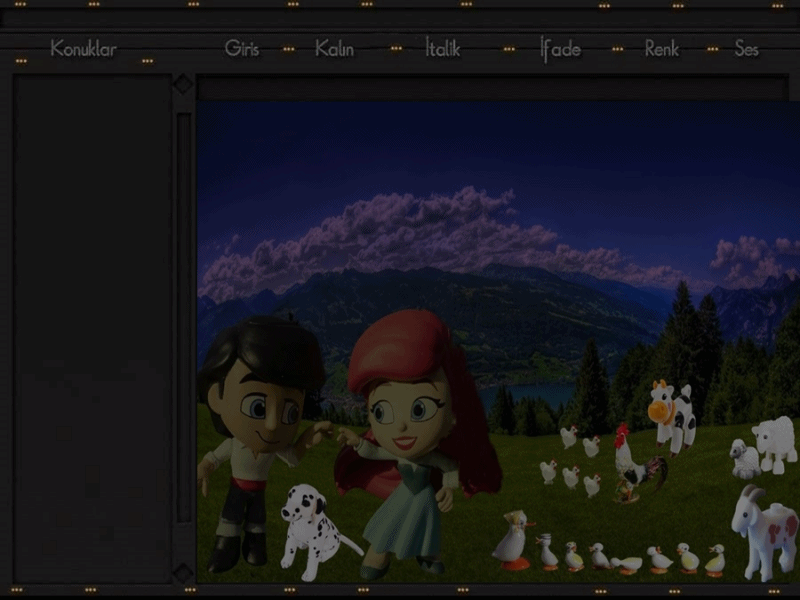This screenshot has height=600, width=800.
Task: Click the large white sheep figure
Action: [x=776, y=442]
